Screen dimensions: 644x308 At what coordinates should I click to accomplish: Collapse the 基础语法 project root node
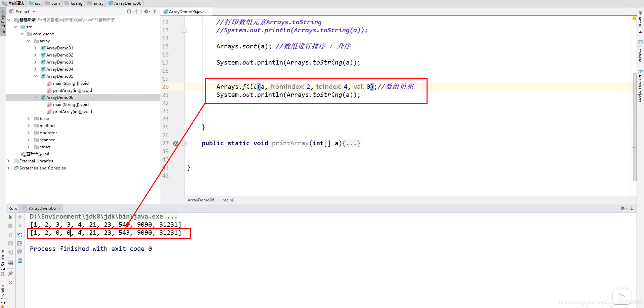point(9,20)
